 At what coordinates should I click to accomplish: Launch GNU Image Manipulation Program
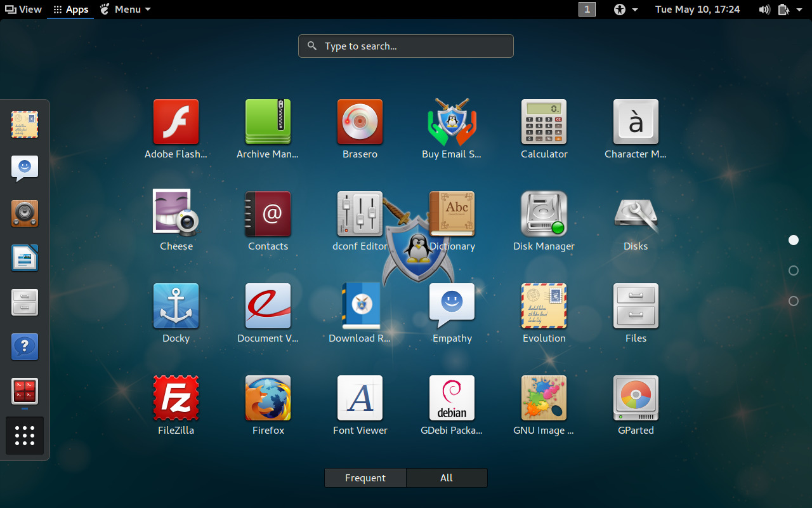pos(544,398)
